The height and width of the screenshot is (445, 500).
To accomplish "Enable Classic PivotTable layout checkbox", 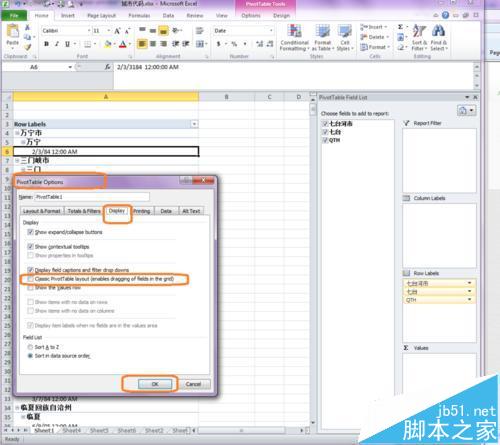I will (30, 279).
